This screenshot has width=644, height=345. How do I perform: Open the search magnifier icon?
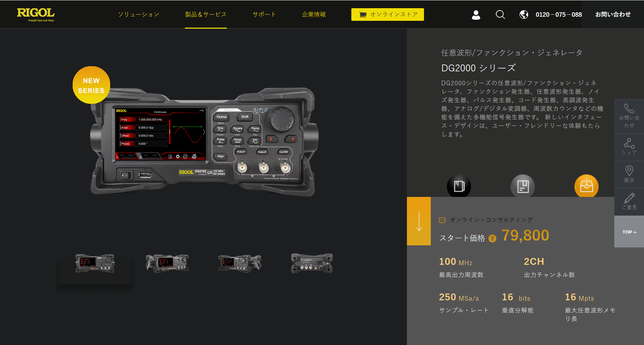point(500,15)
